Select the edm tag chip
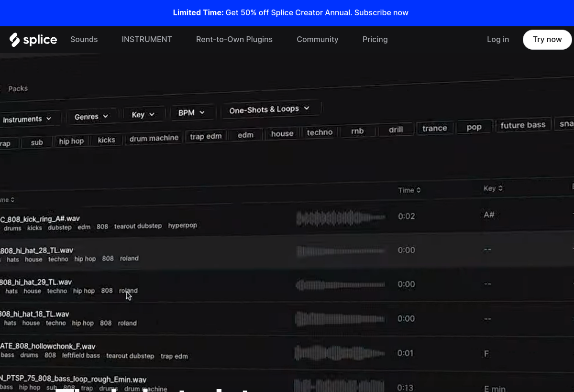The height and width of the screenshot is (392, 574). coord(245,135)
